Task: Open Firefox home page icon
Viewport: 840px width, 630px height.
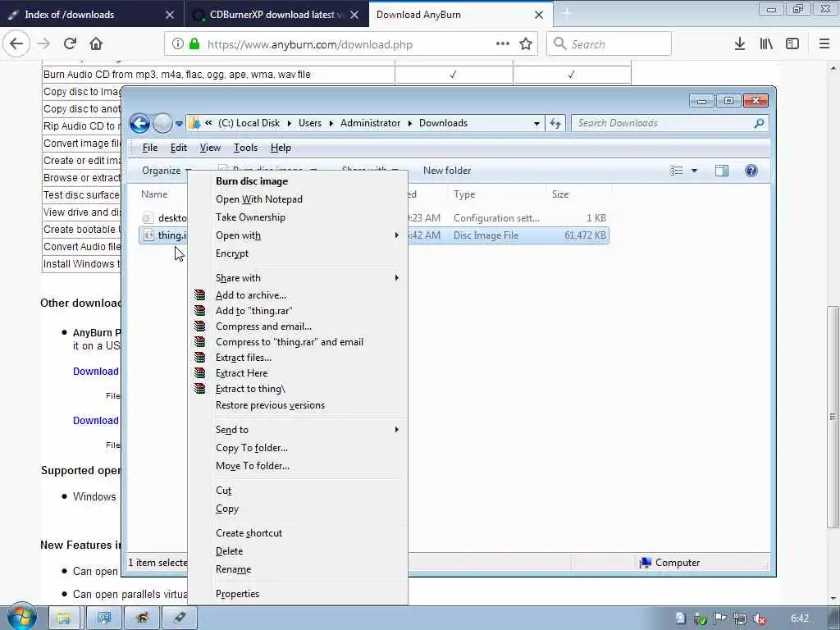Action: pos(96,44)
